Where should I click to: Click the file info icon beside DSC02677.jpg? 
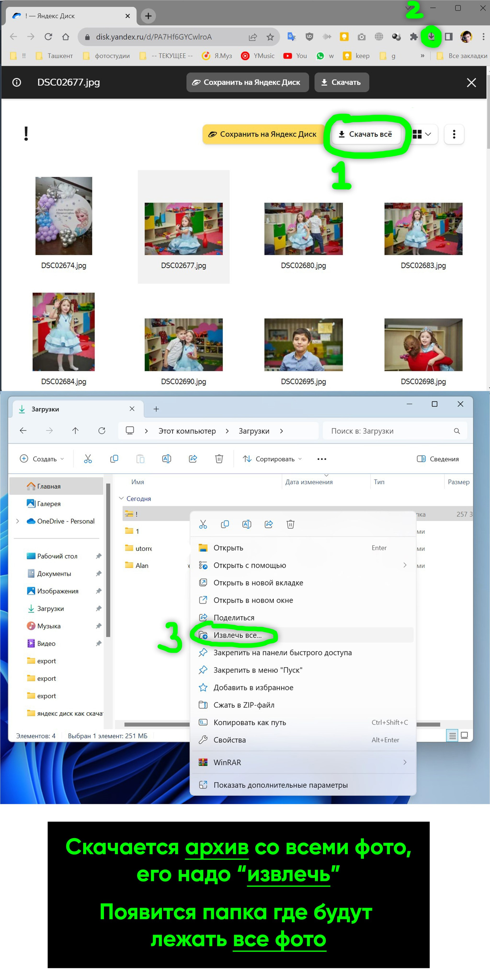tap(17, 82)
